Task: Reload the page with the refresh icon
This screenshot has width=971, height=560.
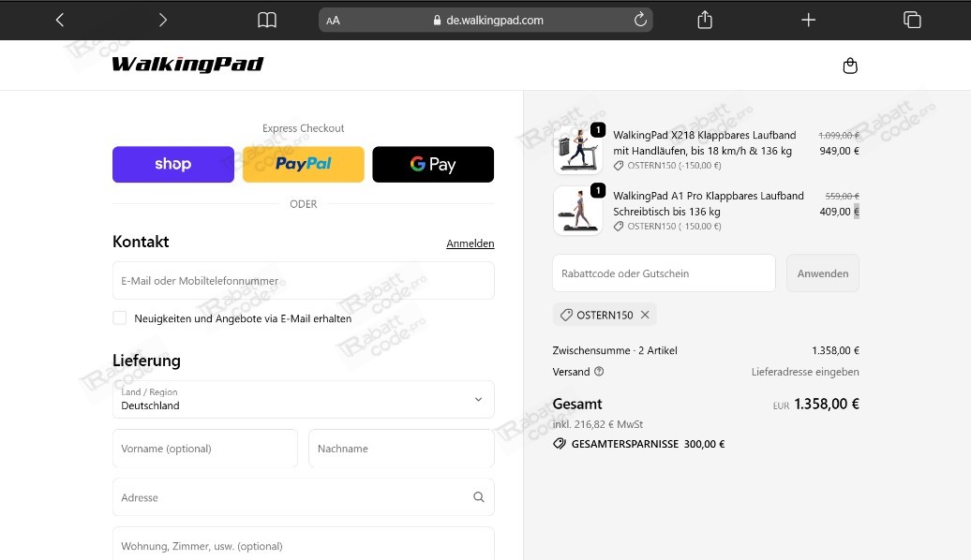Action: (640, 19)
